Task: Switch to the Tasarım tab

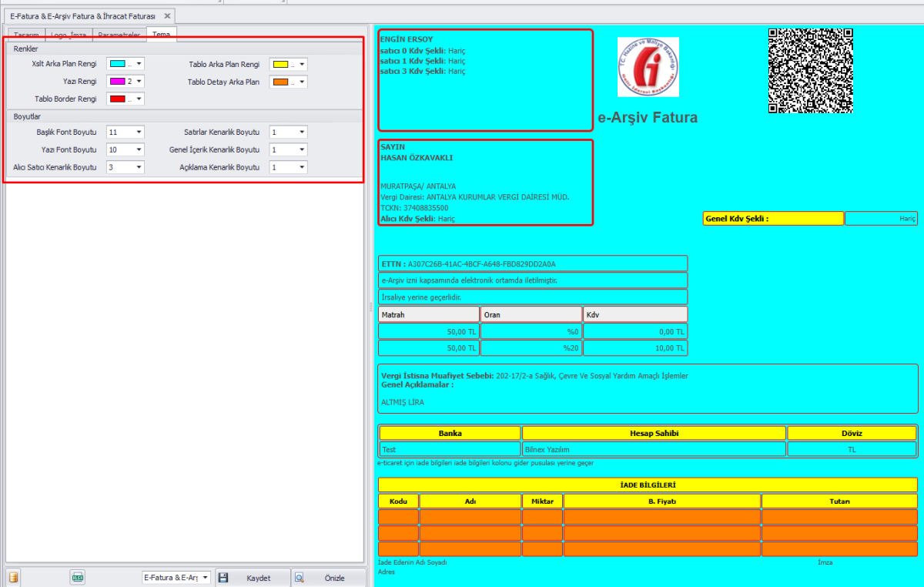Action: click(x=27, y=35)
